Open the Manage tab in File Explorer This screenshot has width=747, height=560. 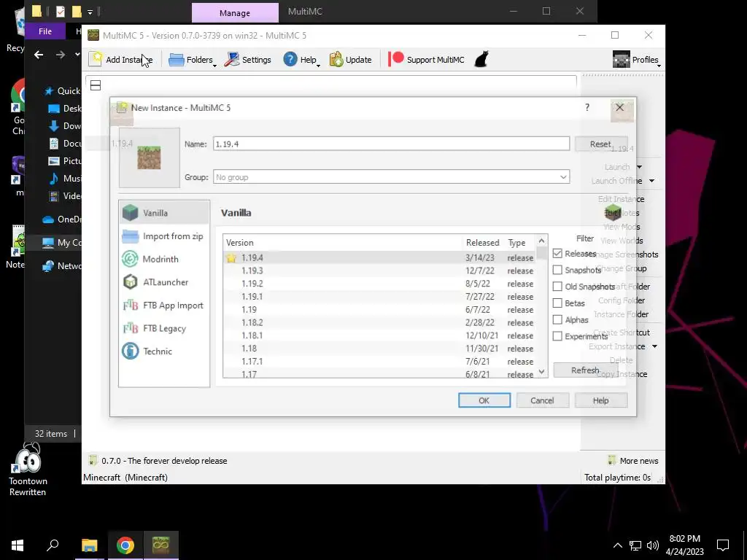click(x=235, y=13)
